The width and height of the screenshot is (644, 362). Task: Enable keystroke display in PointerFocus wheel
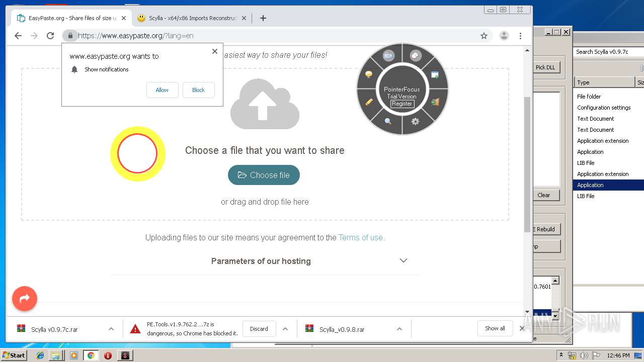pos(388,56)
